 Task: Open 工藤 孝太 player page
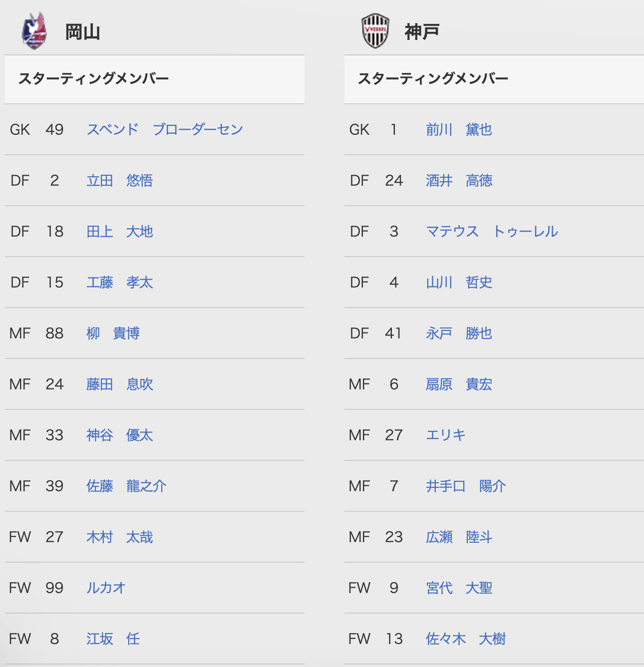pyautogui.click(x=120, y=282)
